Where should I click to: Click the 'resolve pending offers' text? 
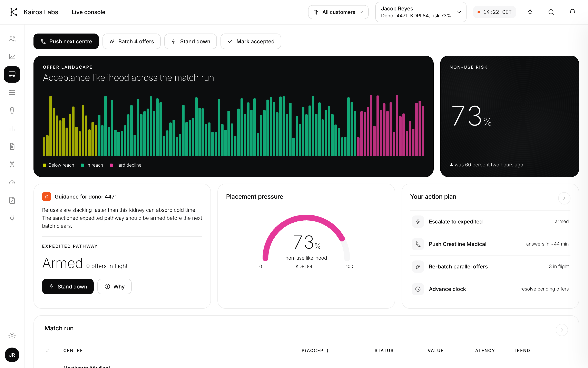pos(544,289)
